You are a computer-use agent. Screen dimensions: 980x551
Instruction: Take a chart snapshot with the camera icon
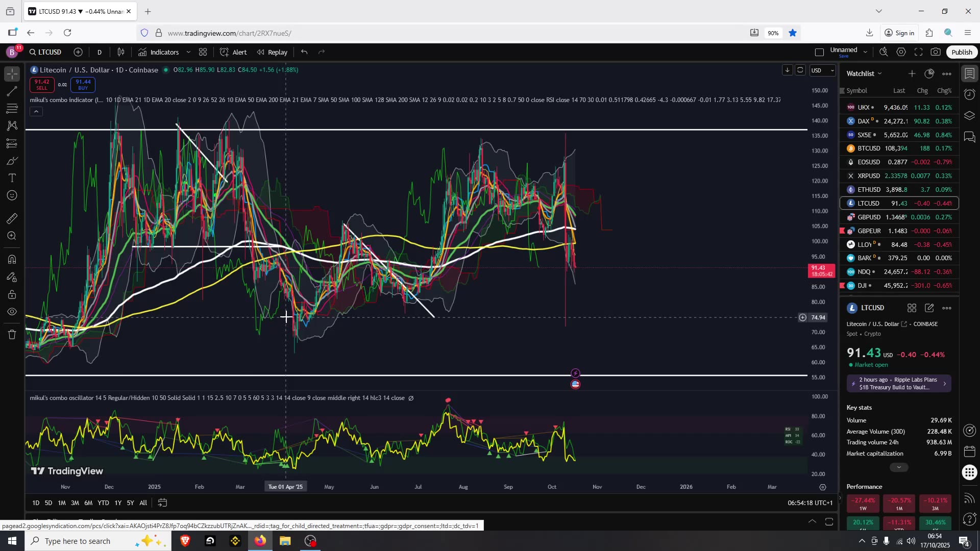point(937,52)
